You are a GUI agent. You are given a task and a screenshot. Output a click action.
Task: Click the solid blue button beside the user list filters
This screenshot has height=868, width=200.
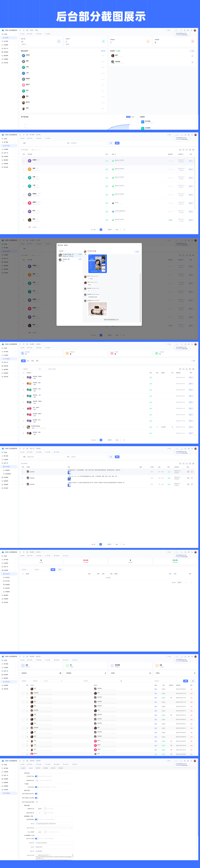tap(117, 143)
